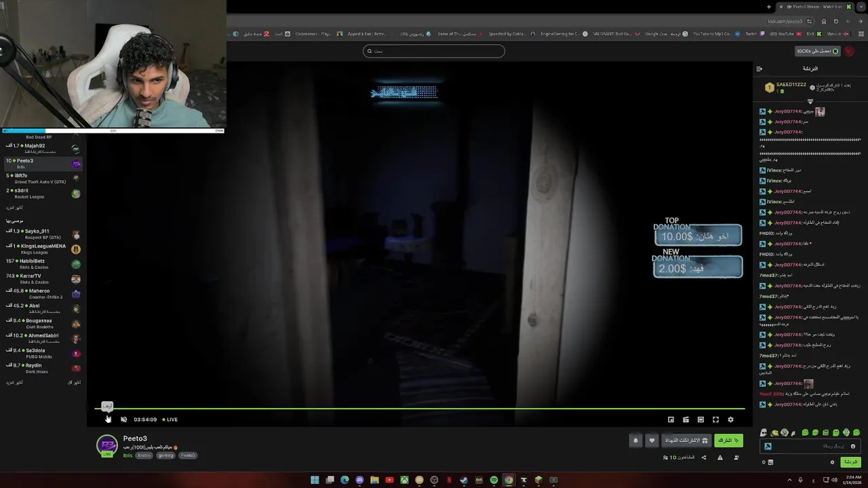Open the red profile avatar in the header
This screenshot has height=488, width=868.
(x=850, y=51)
